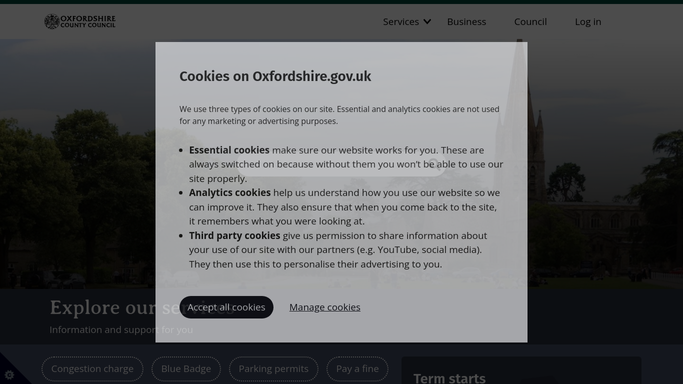
Task: Open the Blue Badge quick link
Action: 186,369
